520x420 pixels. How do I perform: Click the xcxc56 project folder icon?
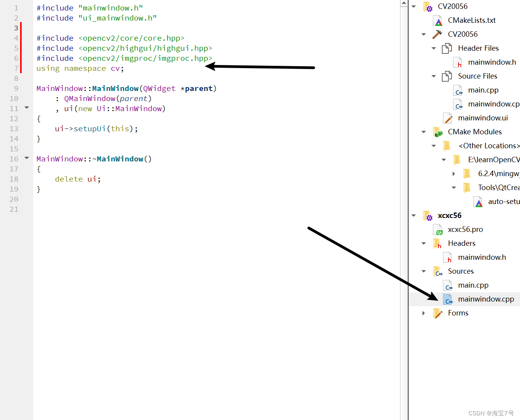[x=428, y=216]
